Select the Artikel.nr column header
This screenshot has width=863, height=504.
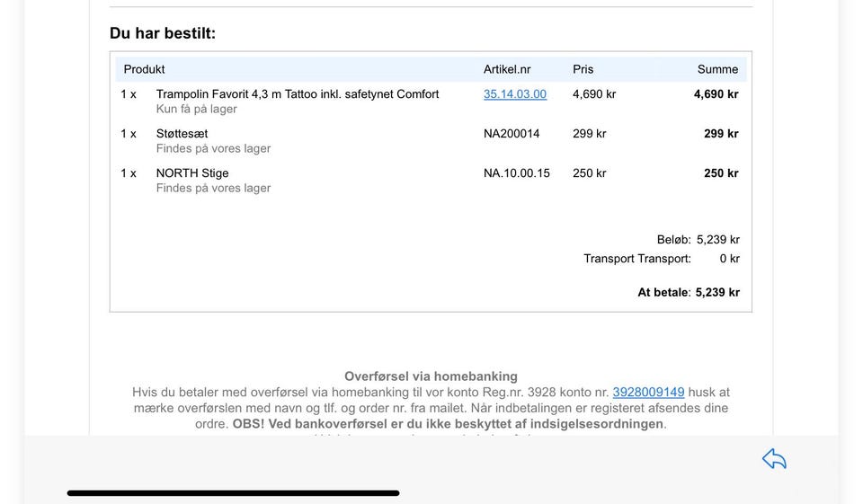tap(507, 69)
